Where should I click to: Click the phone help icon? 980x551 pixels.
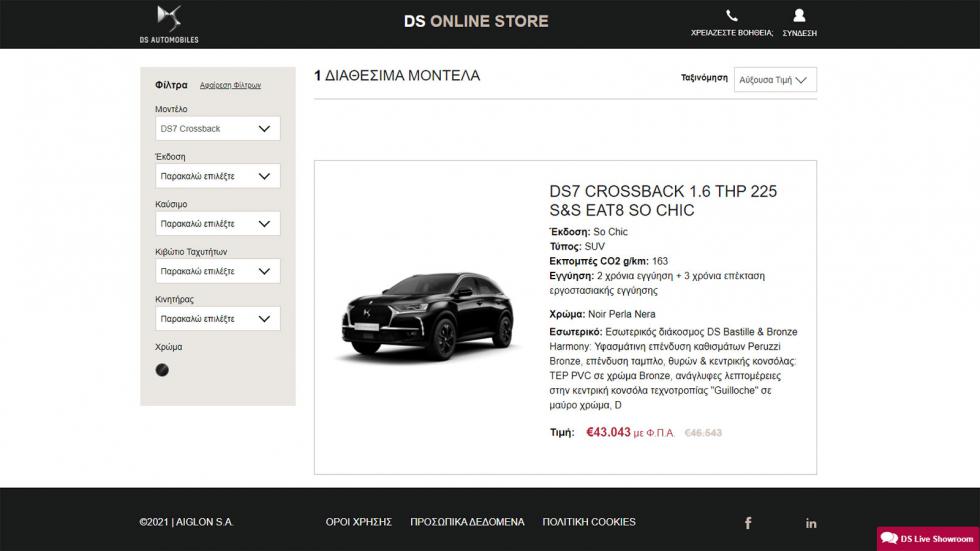coord(731,16)
